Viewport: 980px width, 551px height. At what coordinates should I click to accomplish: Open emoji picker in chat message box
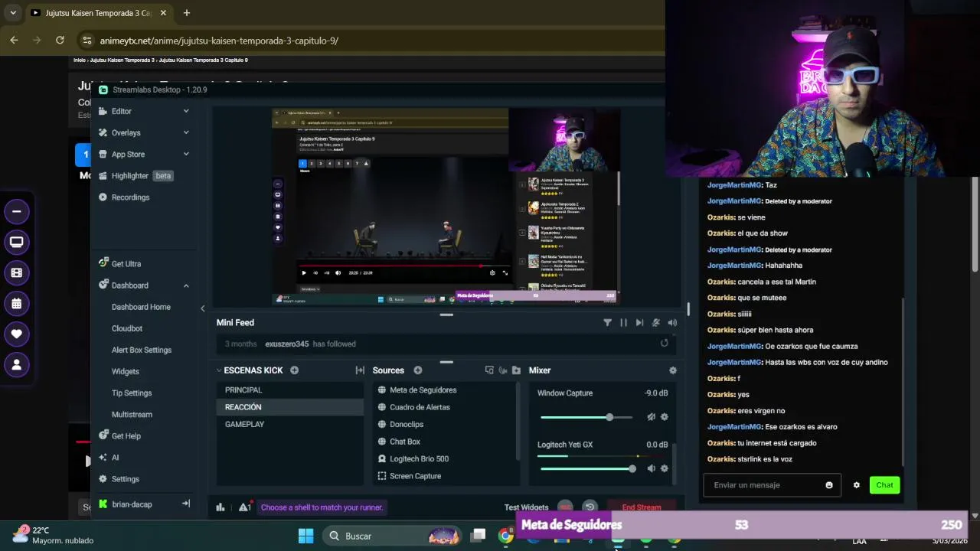point(829,485)
